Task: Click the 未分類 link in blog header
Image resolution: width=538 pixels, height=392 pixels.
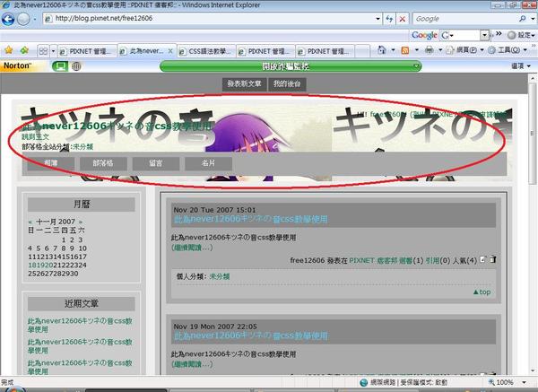Action: click(83, 147)
